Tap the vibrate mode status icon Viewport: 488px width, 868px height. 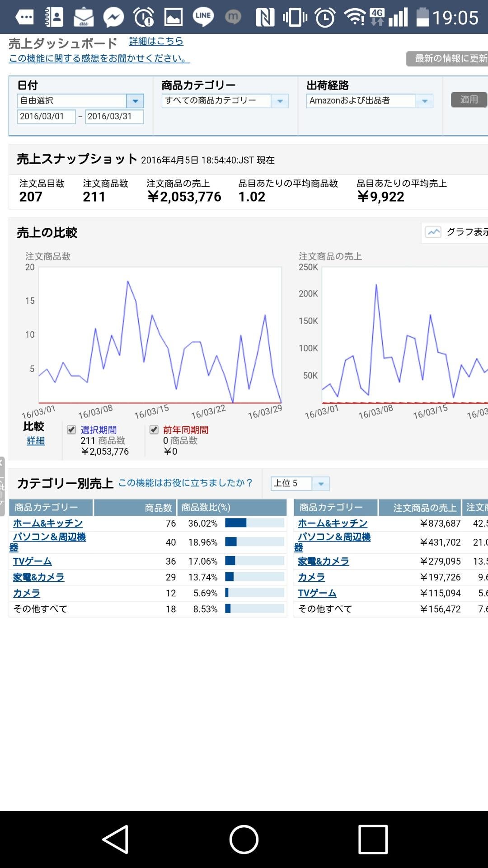coord(295,18)
